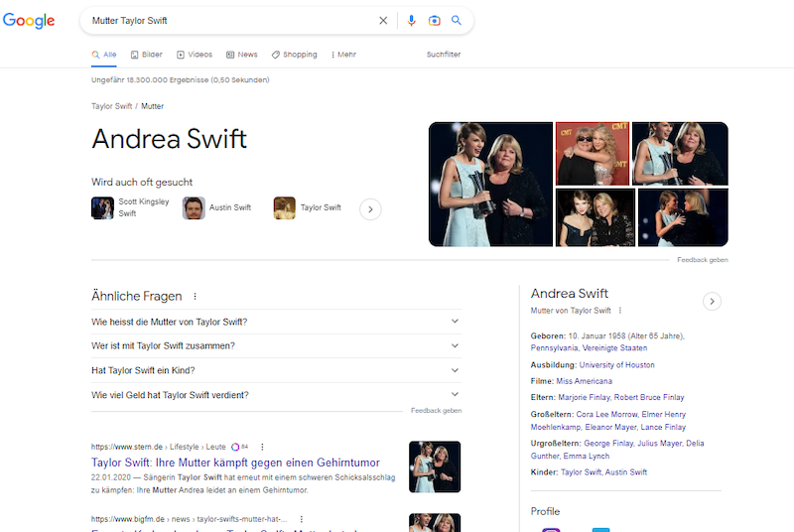Viewport: 794px width, 532px height.
Task: Click Austin Swift's portrait icon
Action: tap(194, 207)
